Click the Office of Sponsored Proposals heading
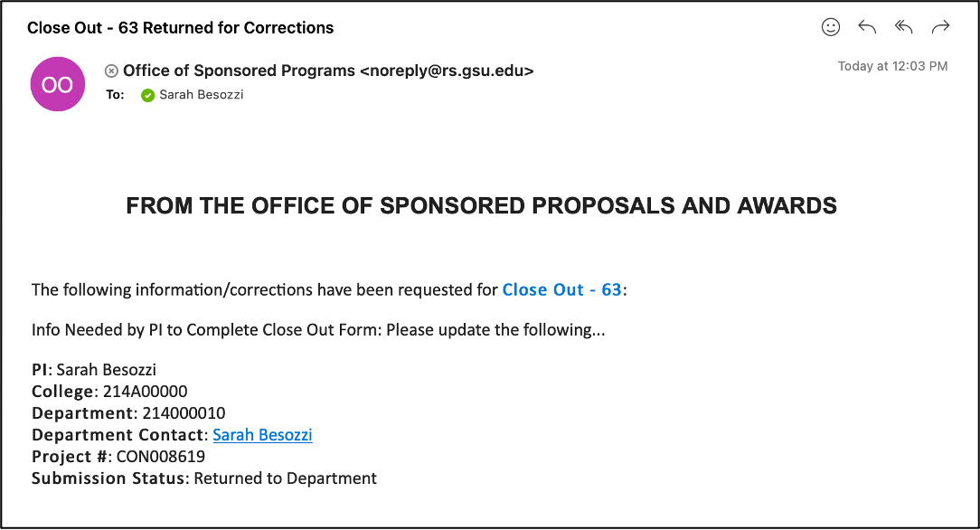 tap(481, 206)
